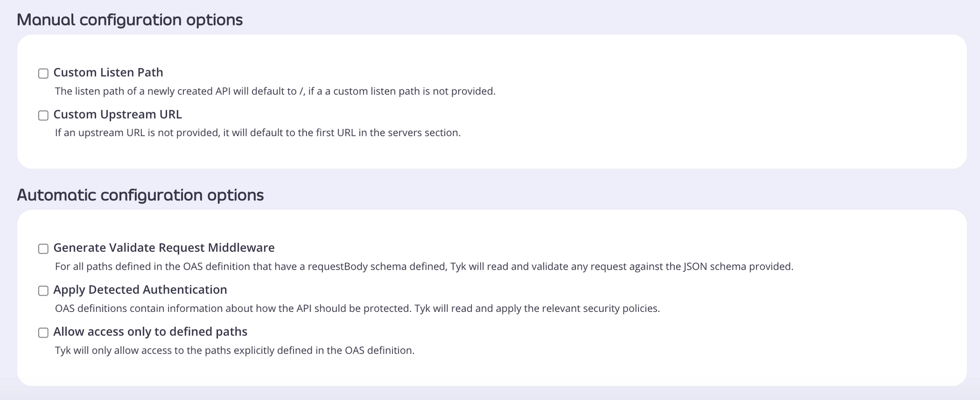Click the listen path default description text
This screenshot has width=980, height=400.
pos(275,91)
